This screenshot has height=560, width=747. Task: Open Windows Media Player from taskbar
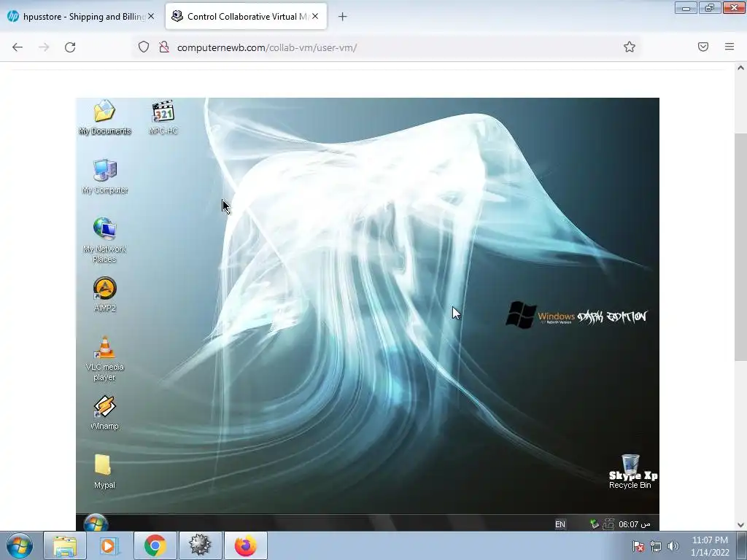pyautogui.click(x=109, y=545)
